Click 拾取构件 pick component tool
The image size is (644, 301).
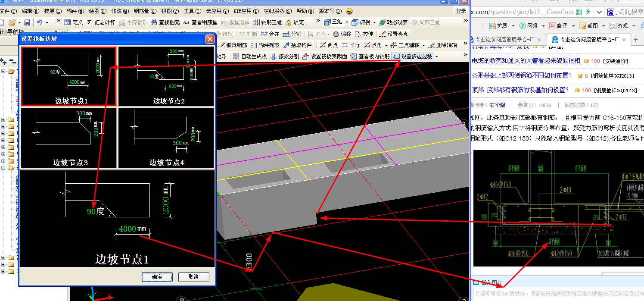coord(297,45)
